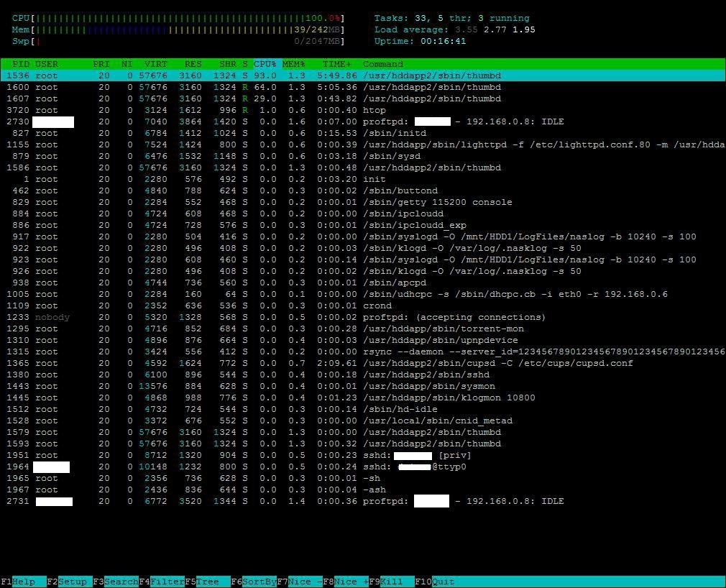Sort by the USER column header
The width and height of the screenshot is (726, 588).
click(47, 64)
